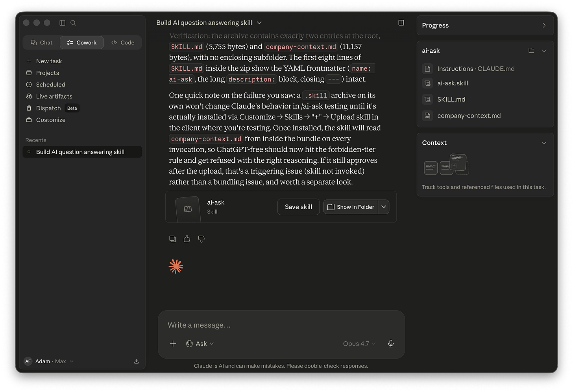Viewport: 573px width, 392px height.
Task: Copy the response with the copy icon
Action: coord(172,239)
